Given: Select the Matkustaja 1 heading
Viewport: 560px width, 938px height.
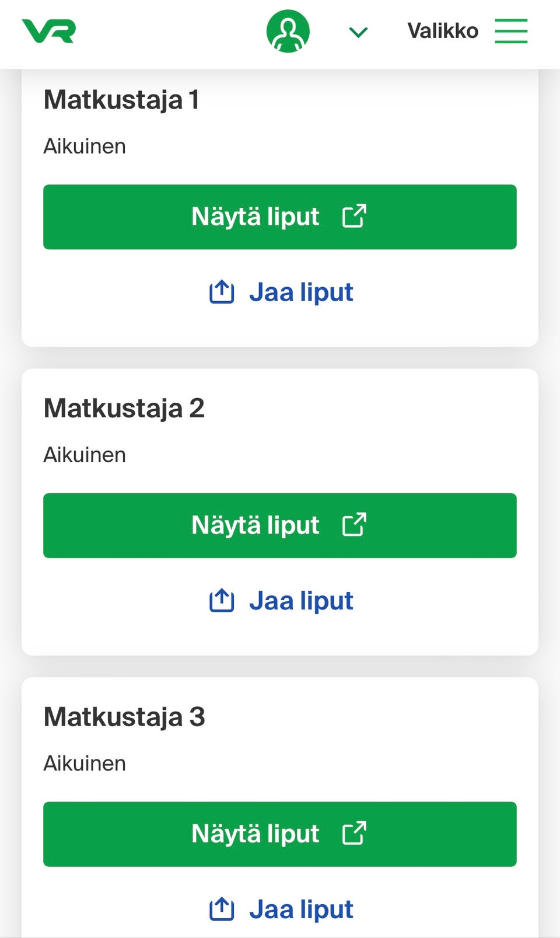Looking at the screenshot, I should 121,100.
